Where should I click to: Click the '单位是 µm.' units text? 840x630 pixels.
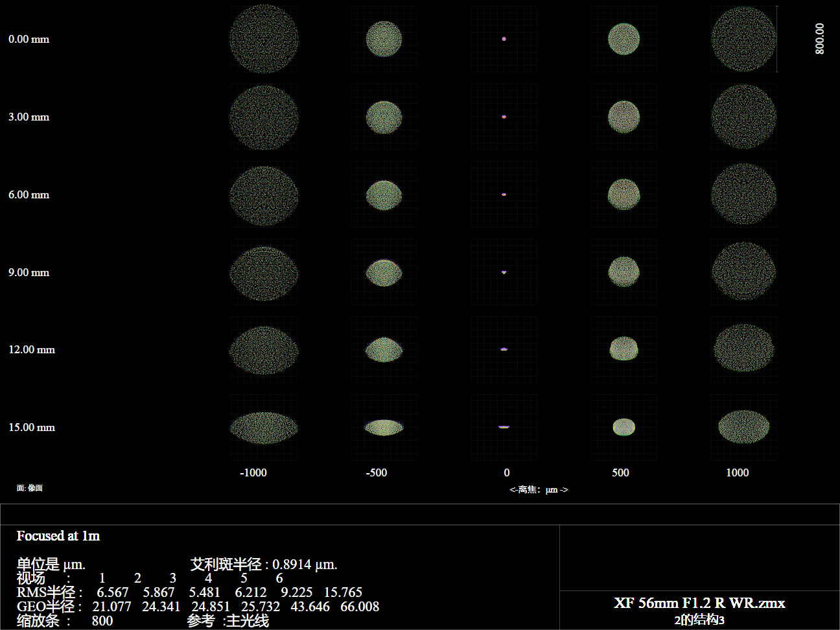51,564
